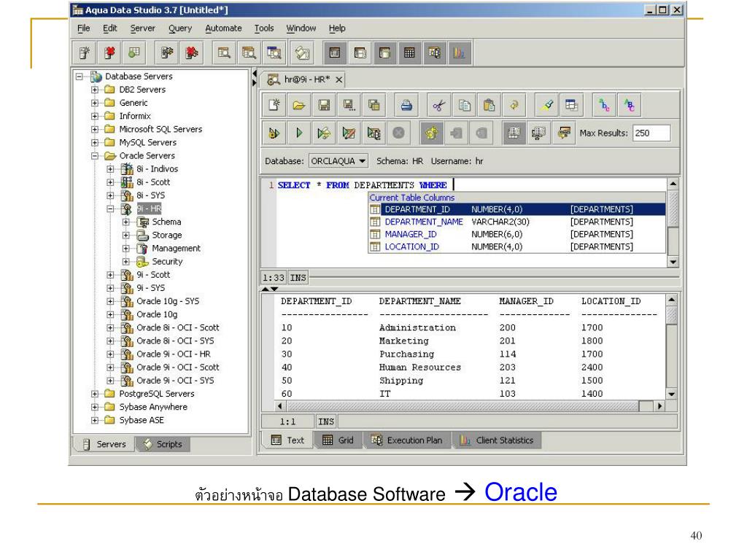Open the Automate menu
Screen dimensions: 747x560
pos(223,28)
